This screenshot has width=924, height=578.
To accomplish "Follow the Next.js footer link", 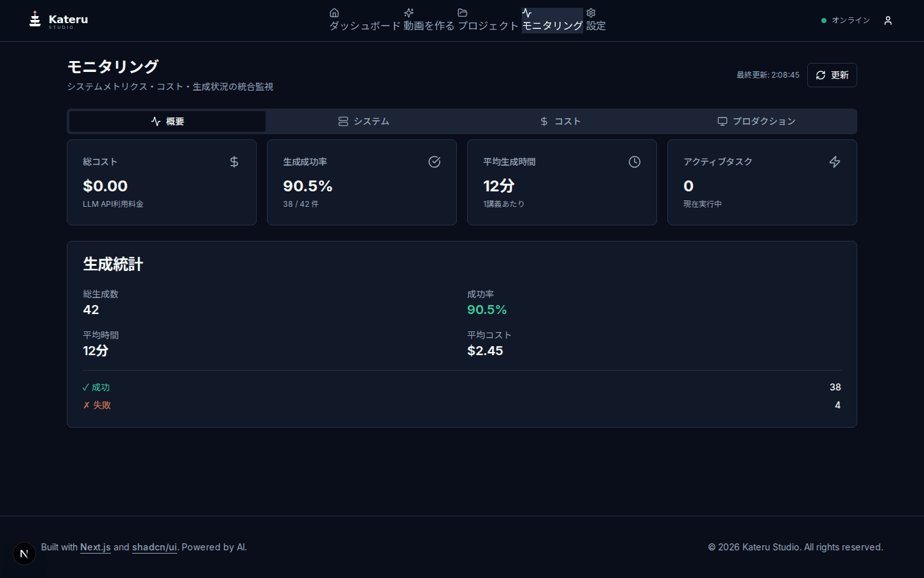I will [x=96, y=547].
